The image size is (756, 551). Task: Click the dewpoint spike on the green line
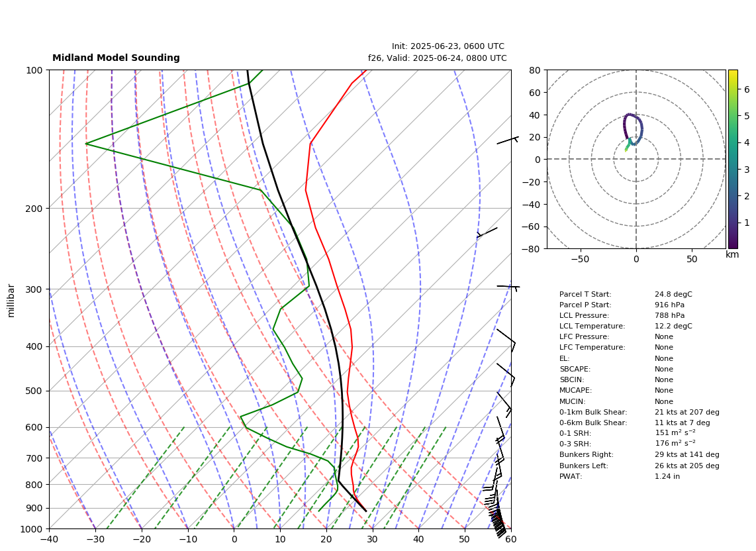coord(87,143)
